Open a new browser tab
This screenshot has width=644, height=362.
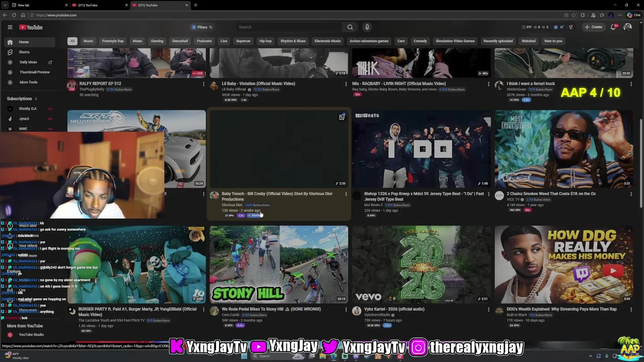196,5
